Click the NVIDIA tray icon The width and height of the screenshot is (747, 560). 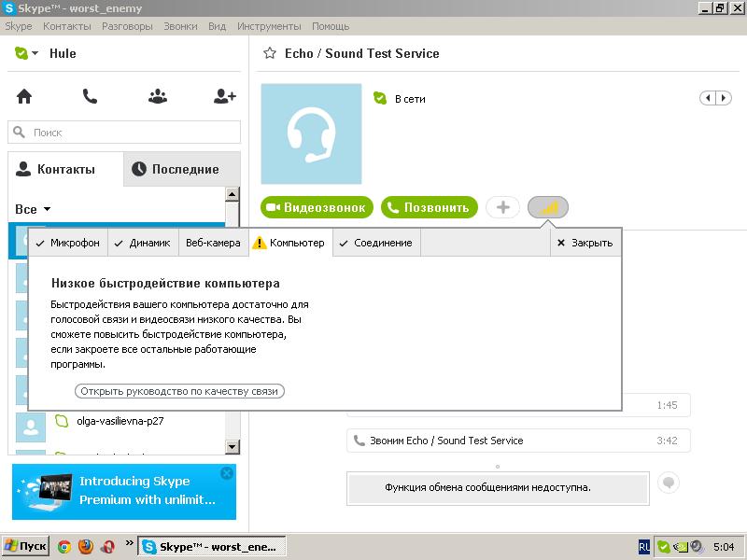pyautogui.click(x=680, y=547)
